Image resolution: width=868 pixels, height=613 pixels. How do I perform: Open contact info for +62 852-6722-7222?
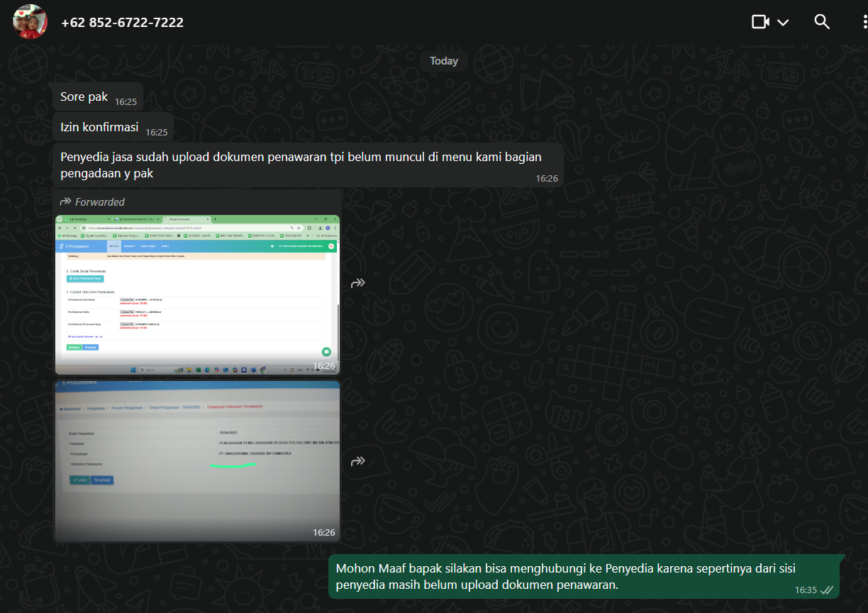pos(122,23)
